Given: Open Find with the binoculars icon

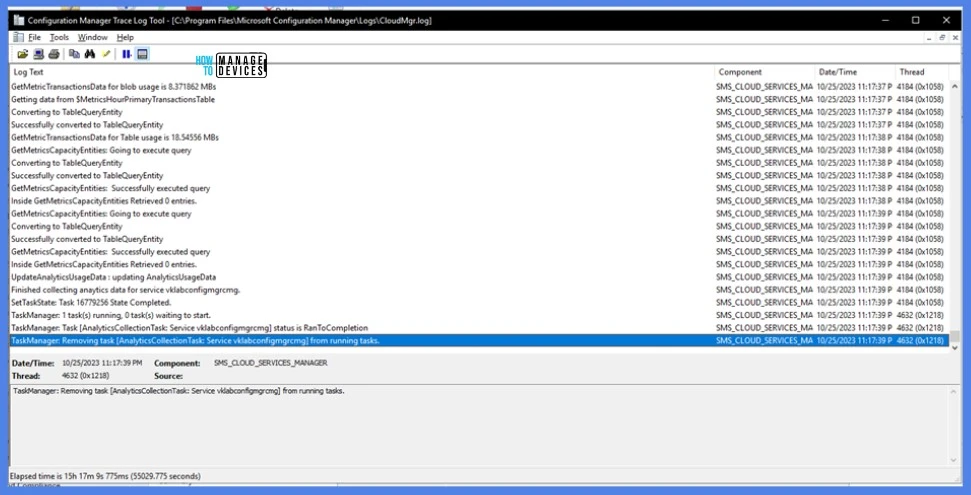Looking at the screenshot, I should (90, 55).
